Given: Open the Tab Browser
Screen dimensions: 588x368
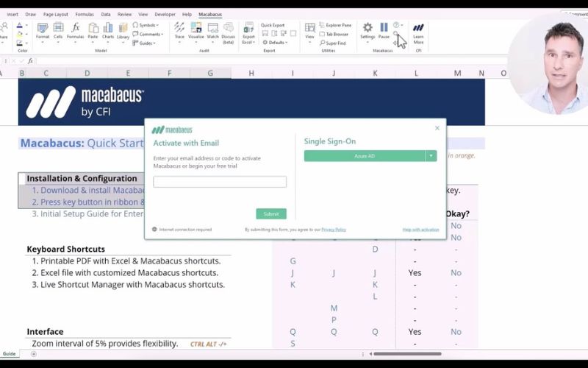Looking at the screenshot, I should pyautogui.click(x=334, y=34).
